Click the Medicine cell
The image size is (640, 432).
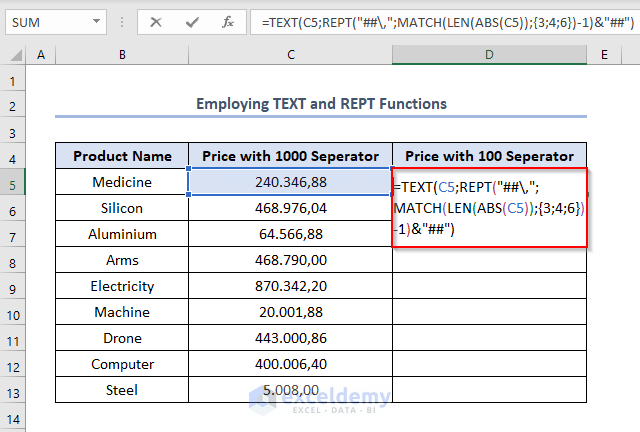122,182
